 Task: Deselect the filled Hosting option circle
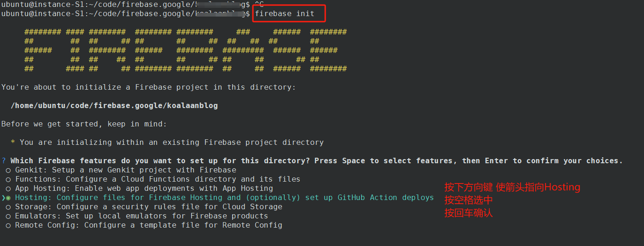(x=8, y=198)
